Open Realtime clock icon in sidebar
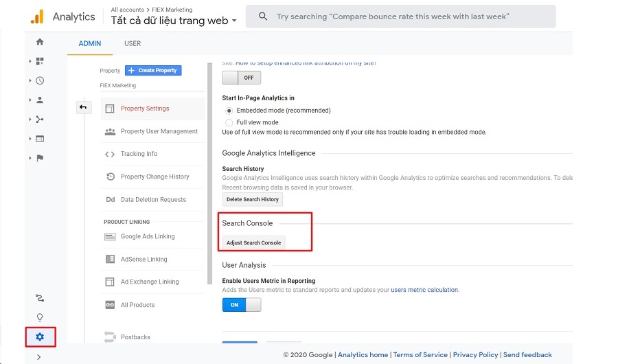The image size is (618, 364). pos(40,80)
